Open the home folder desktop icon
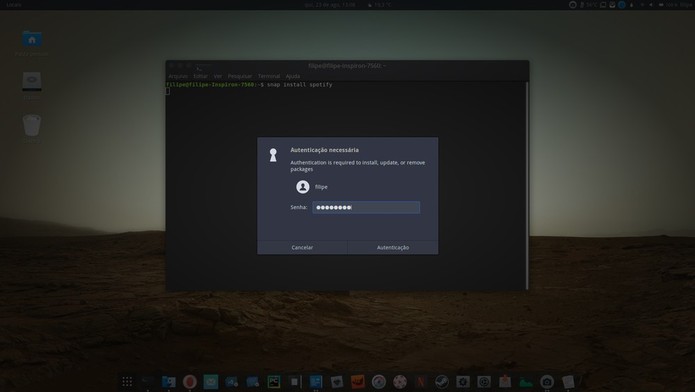Image resolution: width=695 pixels, height=392 pixels. click(31, 40)
